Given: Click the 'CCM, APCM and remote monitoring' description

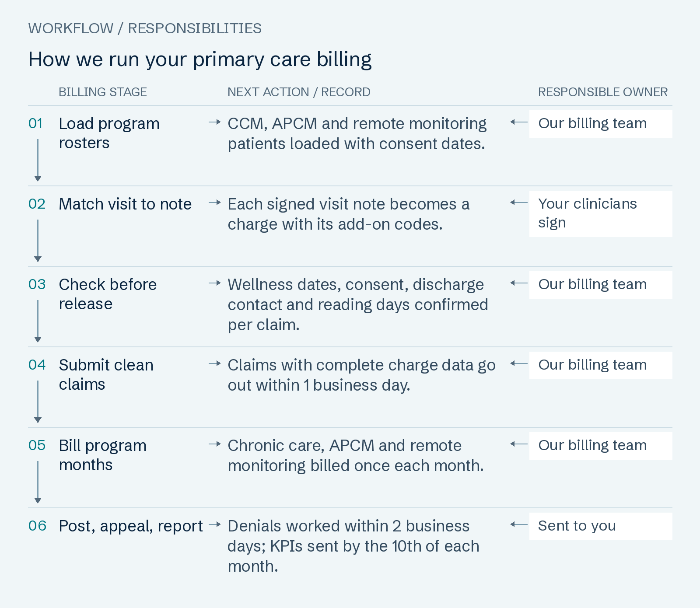Looking at the screenshot, I should (357, 133).
